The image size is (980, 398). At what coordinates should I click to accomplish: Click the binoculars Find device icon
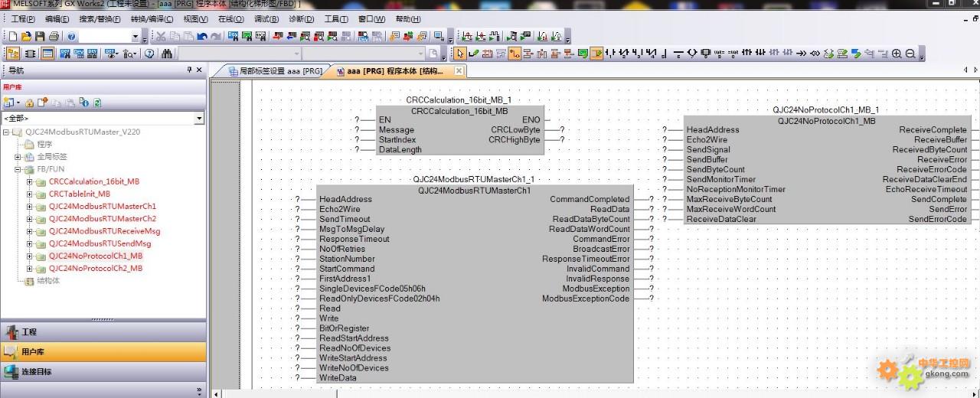167,54
